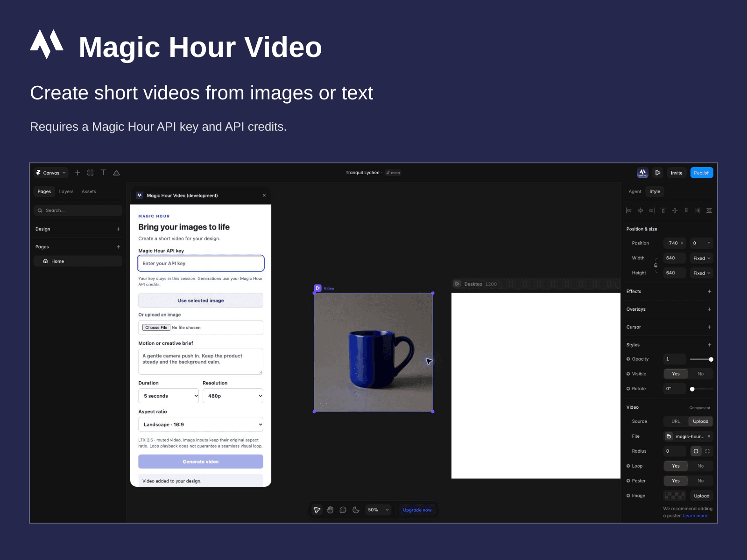Click the Search field in left panel

[78, 210]
